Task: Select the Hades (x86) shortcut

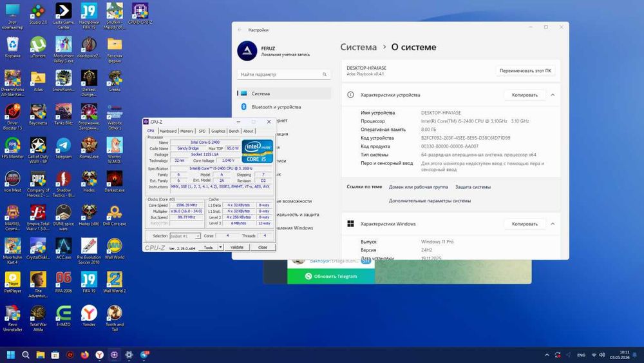Action: coord(89,215)
